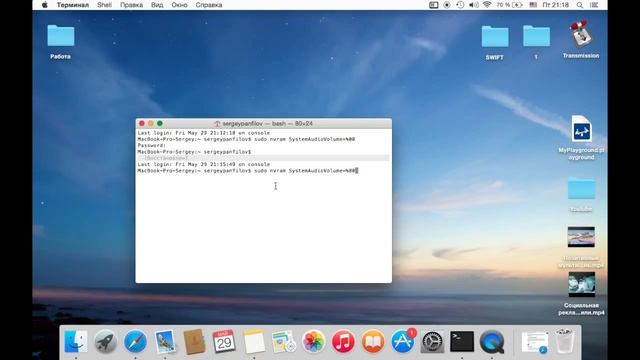The height and width of the screenshot is (360, 640).
Task: Click the clock showing Пт 21:18
Action: click(x=556, y=5)
